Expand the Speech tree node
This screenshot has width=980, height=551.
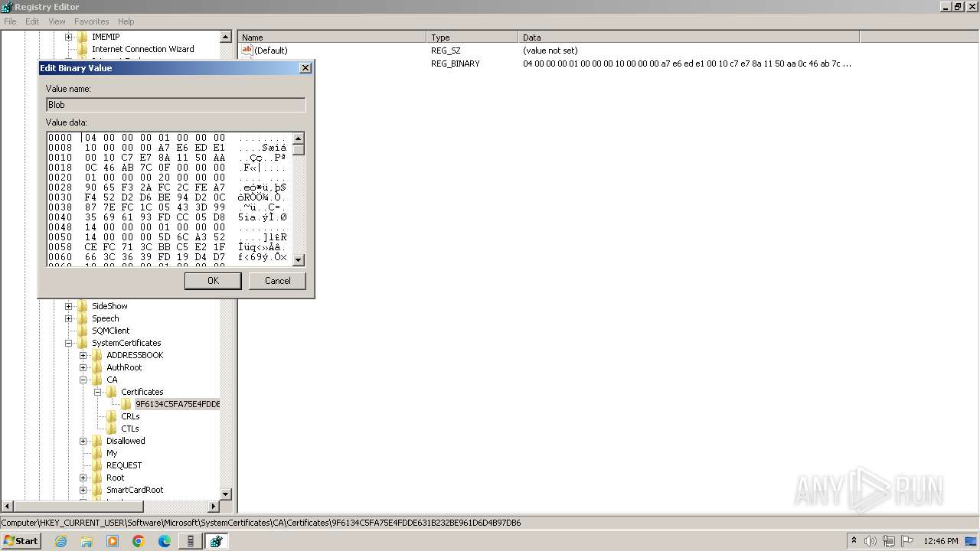[68, 318]
